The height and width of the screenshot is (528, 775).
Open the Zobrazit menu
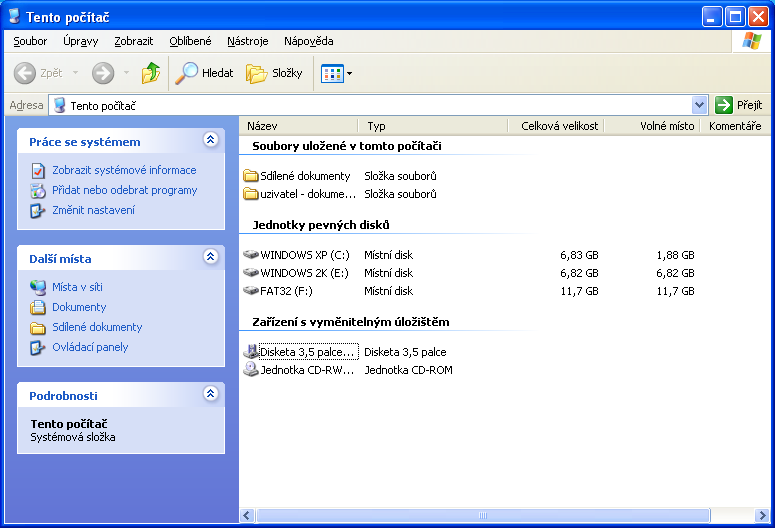(133, 41)
